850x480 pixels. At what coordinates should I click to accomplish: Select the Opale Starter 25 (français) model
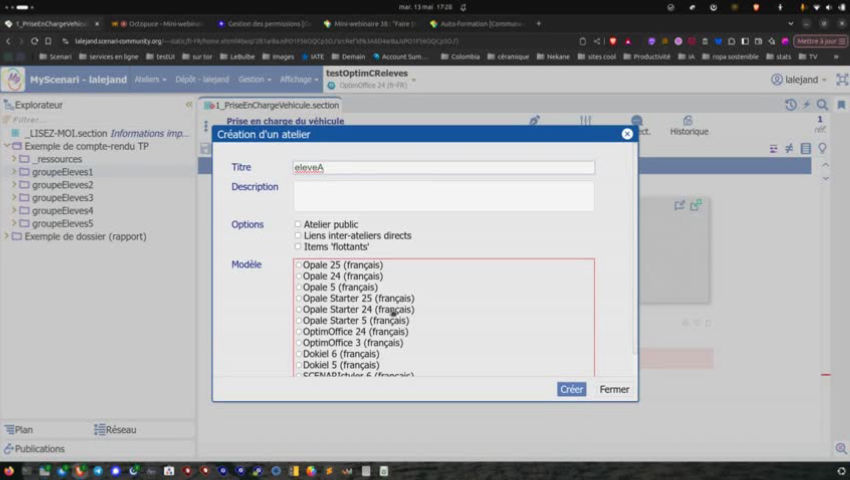299,298
